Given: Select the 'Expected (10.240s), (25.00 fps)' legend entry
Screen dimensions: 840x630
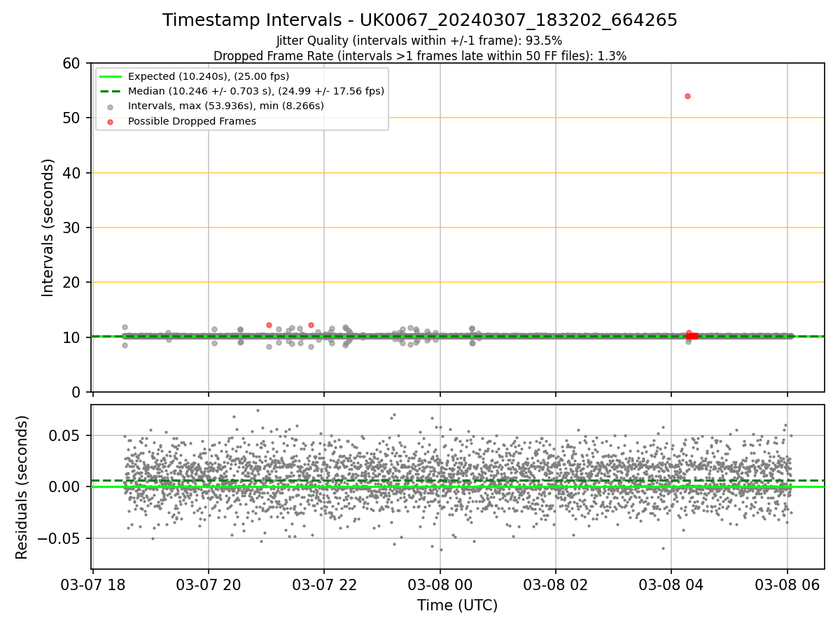Looking at the screenshot, I should 209,76.
